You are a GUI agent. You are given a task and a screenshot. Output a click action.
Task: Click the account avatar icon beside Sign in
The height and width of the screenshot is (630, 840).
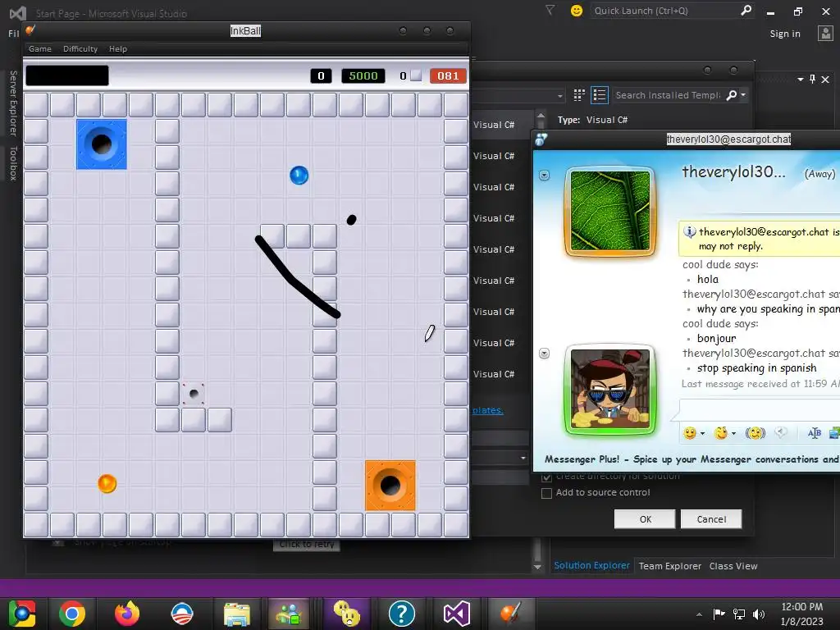click(825, 33)
